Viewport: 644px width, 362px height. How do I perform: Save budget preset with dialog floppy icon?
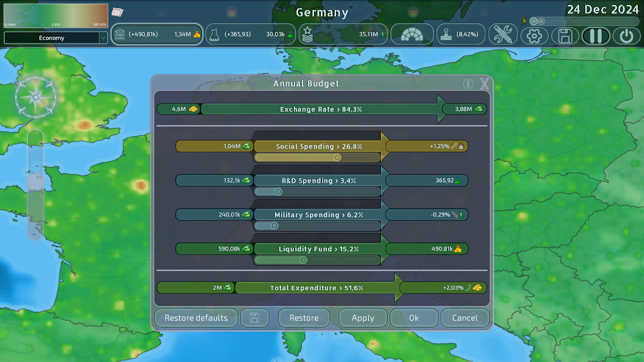click(255, 318)
